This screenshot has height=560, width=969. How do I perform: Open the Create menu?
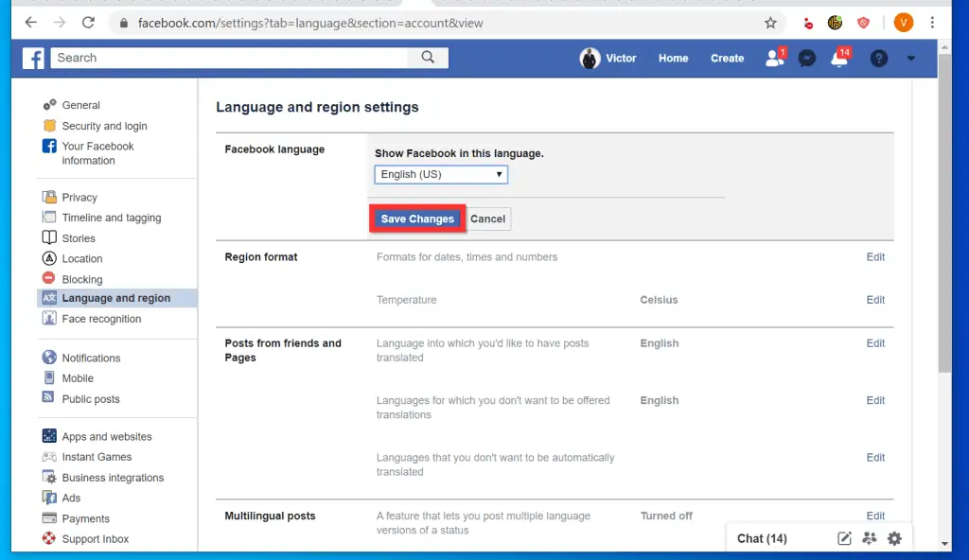coord(727,59)
